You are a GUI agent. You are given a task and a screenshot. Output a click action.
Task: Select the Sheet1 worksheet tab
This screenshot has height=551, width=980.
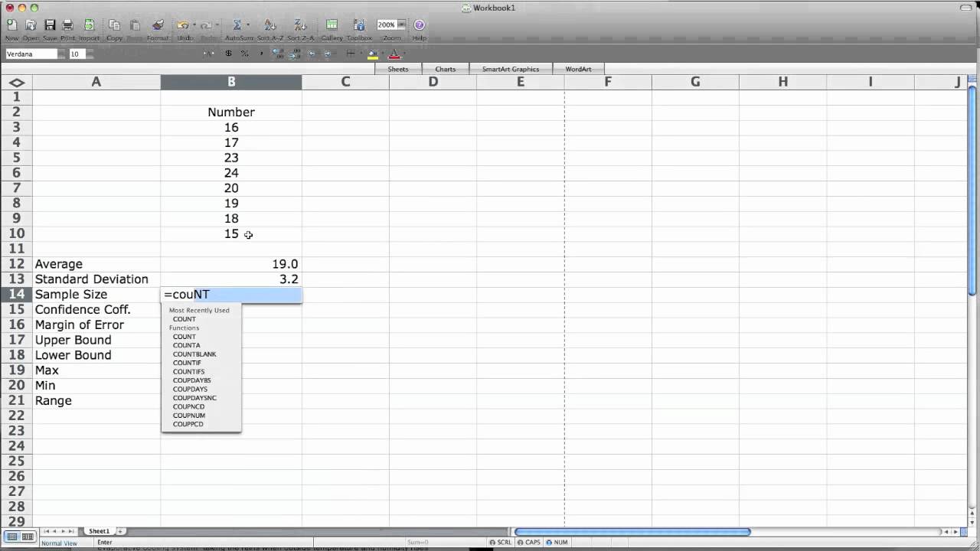coord(99,531)
